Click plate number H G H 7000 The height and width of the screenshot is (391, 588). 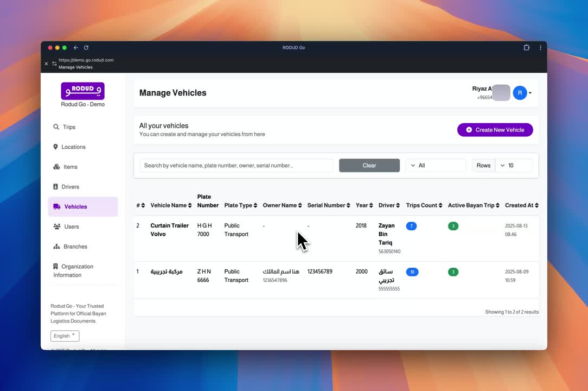tap(204, 230)
